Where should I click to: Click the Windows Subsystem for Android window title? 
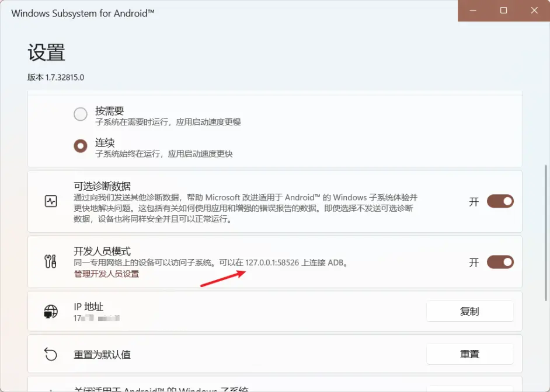(x=83, y=13)
